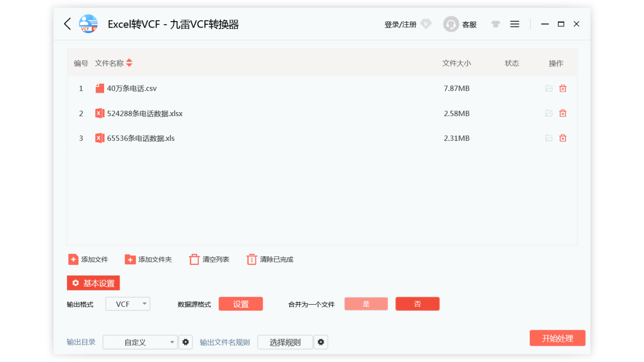This screenshot has height=362, width=644.
Task: Open the 输出格式 VCF dropdown
Action: 127,304
